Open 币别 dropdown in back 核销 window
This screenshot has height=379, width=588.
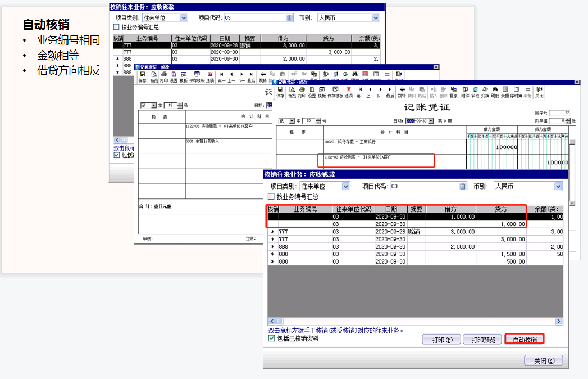click(x=376, y=17)
